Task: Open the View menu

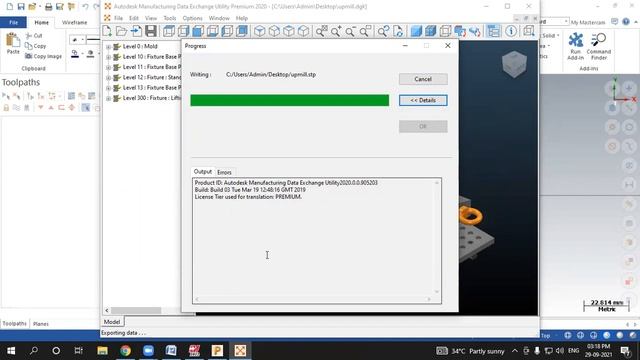Action: click(x=151, y=18)
